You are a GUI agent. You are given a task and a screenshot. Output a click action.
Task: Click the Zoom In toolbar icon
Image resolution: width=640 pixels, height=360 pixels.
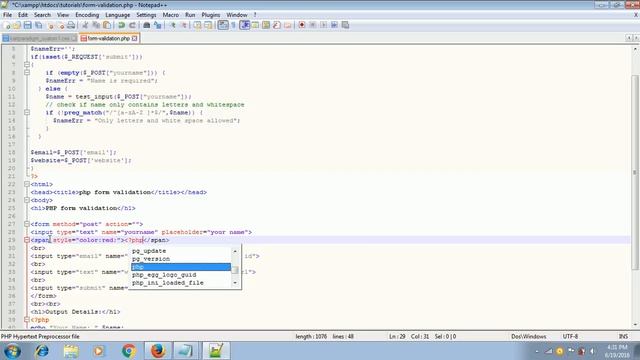pyautogui.click(x=173, y=25)
